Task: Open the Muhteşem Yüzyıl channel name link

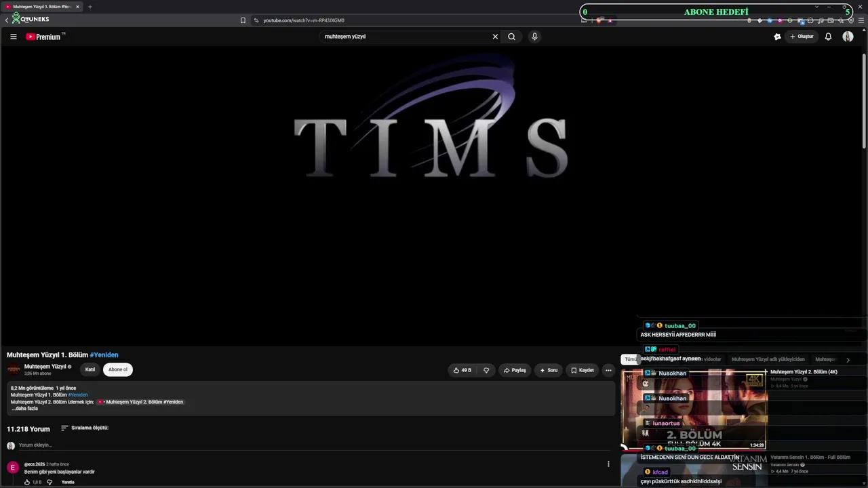Action: (x=45, y=367)
